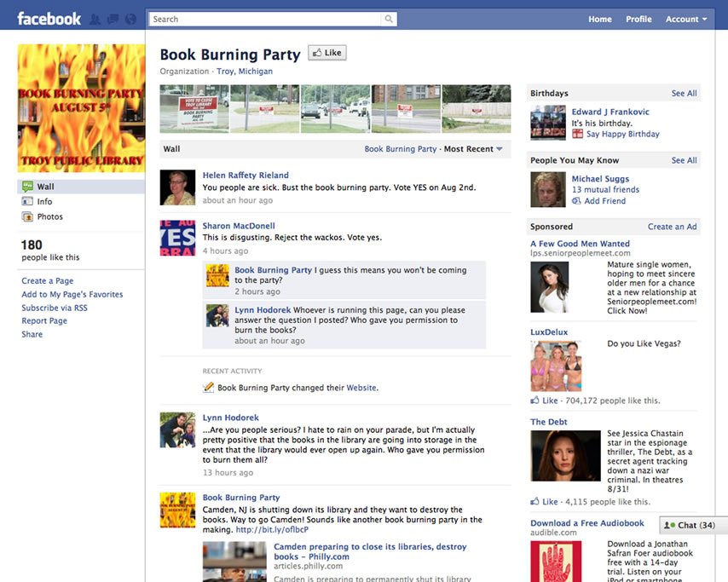Open the messages icon in header
The width and height of the screenshot is (728, 582).
pyautogui.click(x=112, y=19)
